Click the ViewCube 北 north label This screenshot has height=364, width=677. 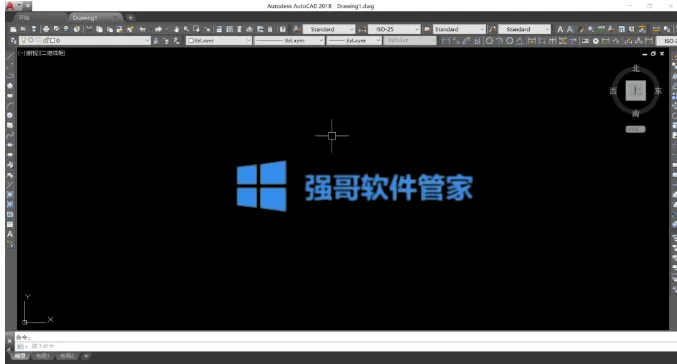pos(636,68)
